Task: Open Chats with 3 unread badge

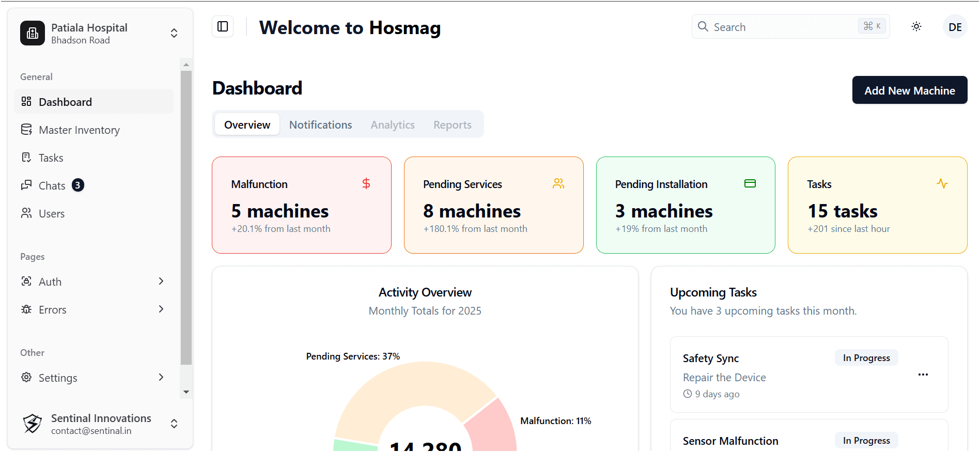Action: [52, 186]
